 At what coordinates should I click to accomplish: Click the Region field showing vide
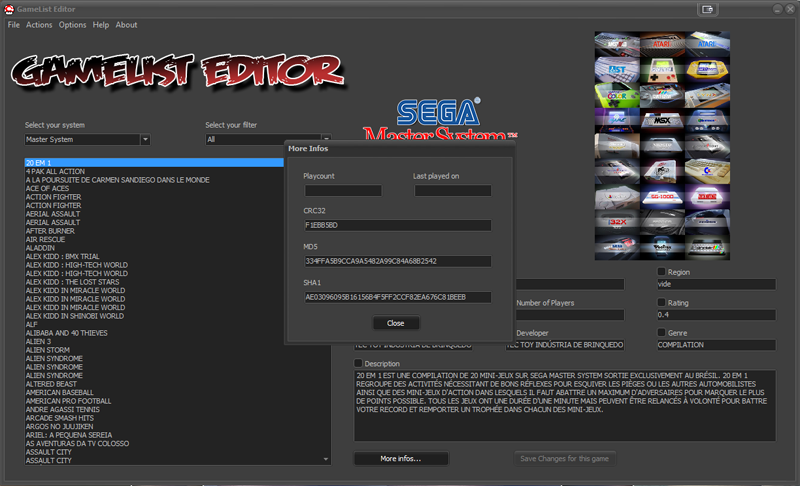coord(716,284)
